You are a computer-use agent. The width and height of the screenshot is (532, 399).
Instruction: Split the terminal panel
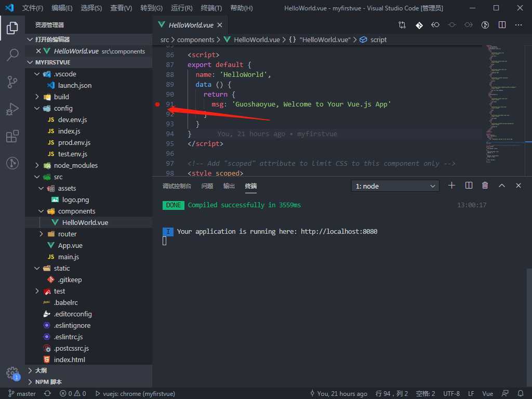[469, 185]
